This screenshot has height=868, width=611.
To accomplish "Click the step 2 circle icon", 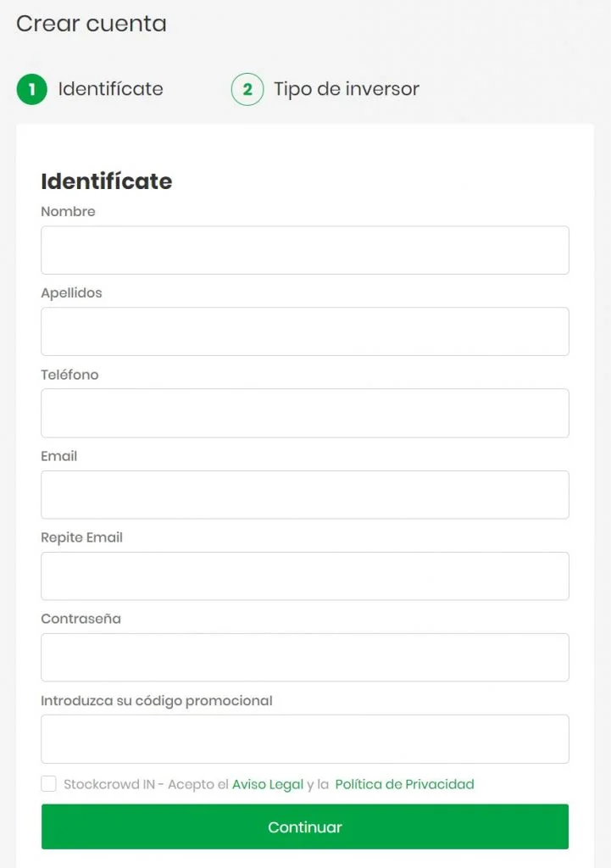I will coord(247,89).
